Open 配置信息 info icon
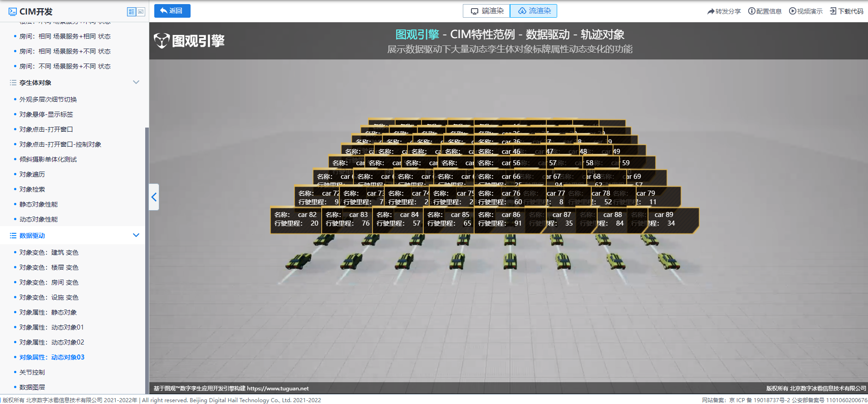 point(751,11)
